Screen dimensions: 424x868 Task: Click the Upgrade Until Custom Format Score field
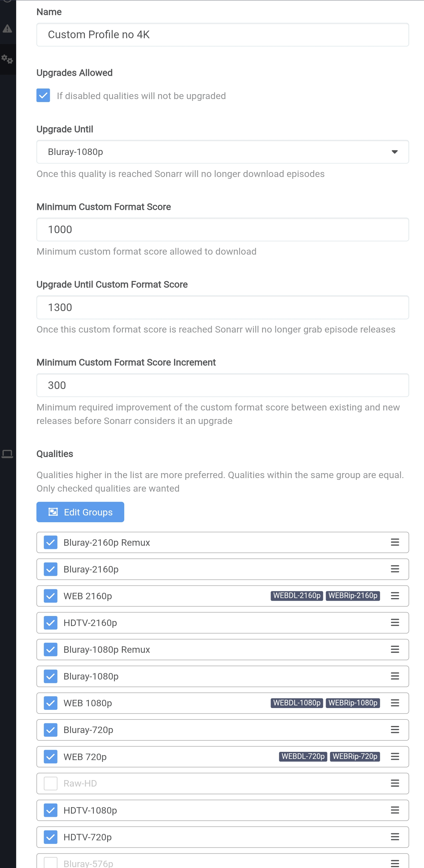pos(223,307)
